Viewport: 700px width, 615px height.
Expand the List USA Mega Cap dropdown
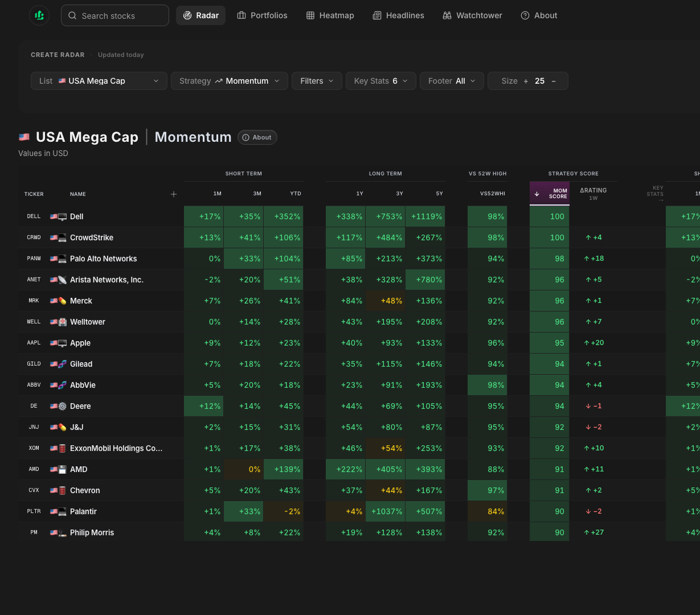99,81
